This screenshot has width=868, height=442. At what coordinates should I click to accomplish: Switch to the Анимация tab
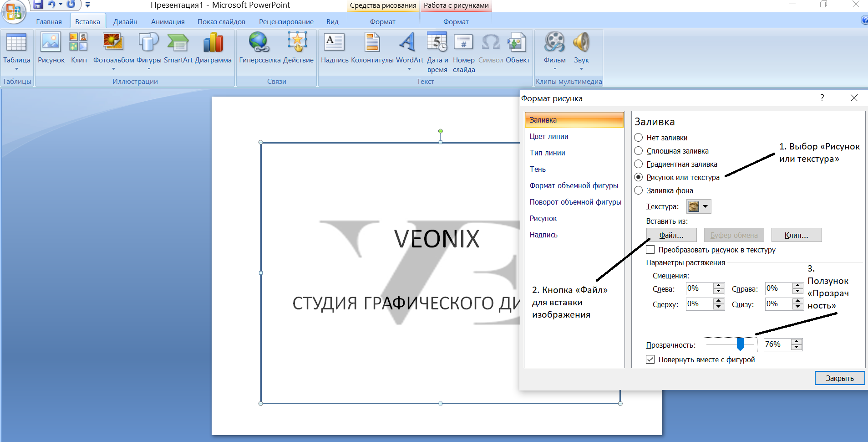[168, 21]
